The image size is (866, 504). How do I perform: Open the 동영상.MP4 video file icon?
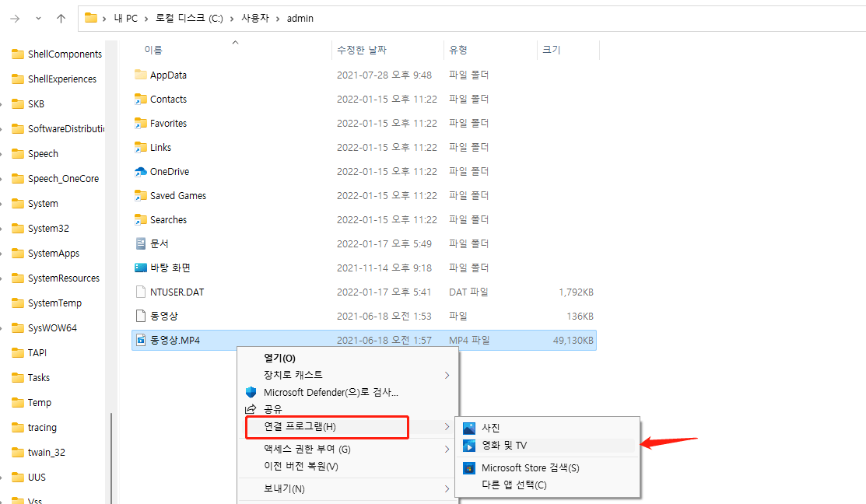pyautogui.click(x=142, y=340)
